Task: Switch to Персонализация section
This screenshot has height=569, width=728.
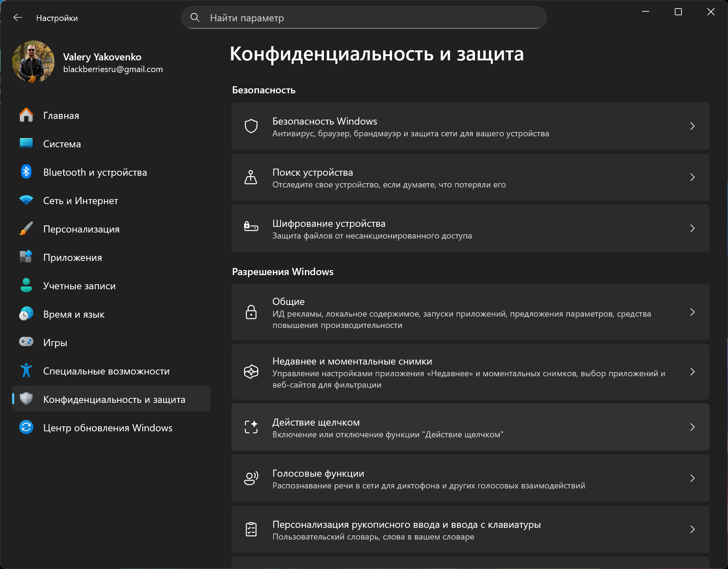Action: click(111, 229)
